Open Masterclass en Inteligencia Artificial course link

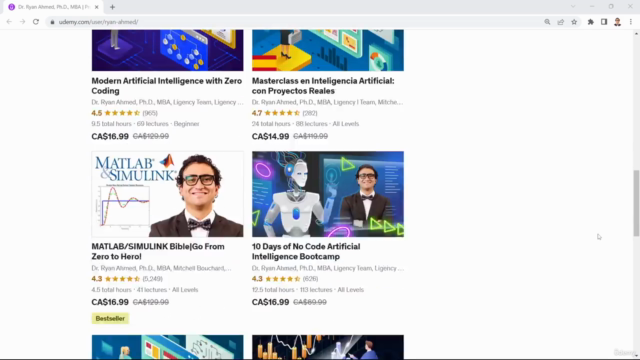323,86
